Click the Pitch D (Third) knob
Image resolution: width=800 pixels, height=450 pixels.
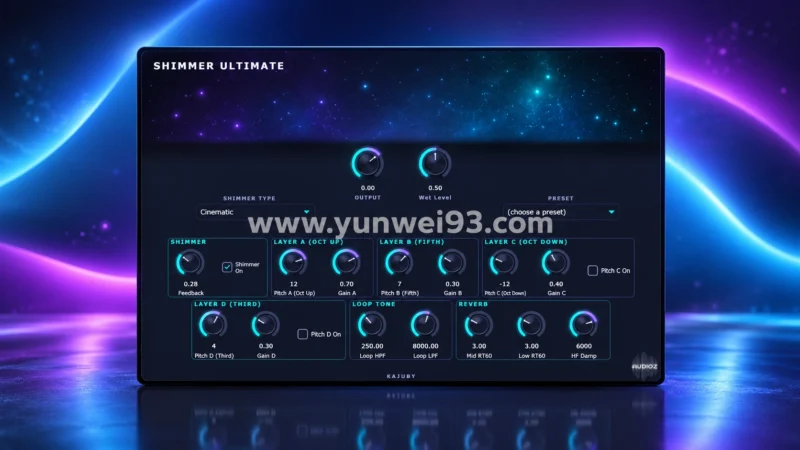(213, 324)
